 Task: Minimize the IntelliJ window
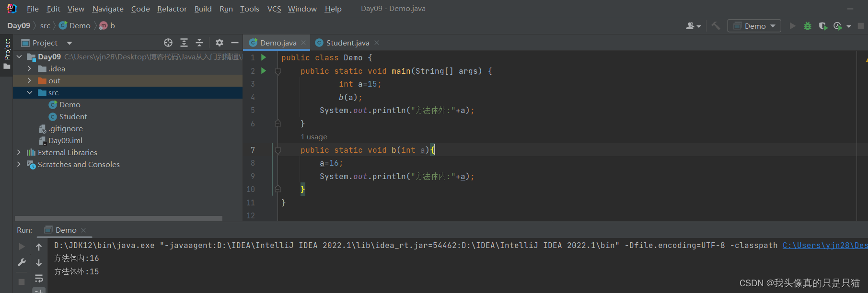[x=850, y=9]
